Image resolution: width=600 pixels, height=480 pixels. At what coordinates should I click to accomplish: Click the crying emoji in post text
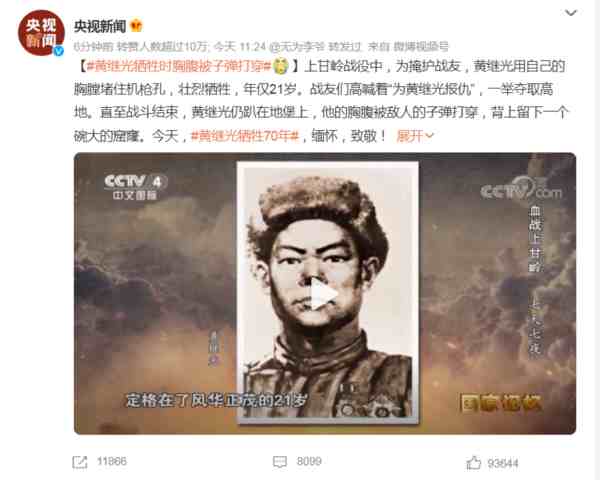click(x=281, y=66)
